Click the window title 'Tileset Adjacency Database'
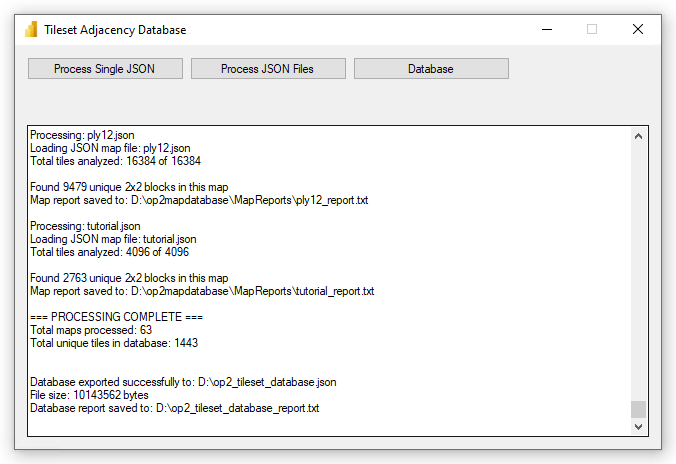676x464 pixels. click(115, 30)
